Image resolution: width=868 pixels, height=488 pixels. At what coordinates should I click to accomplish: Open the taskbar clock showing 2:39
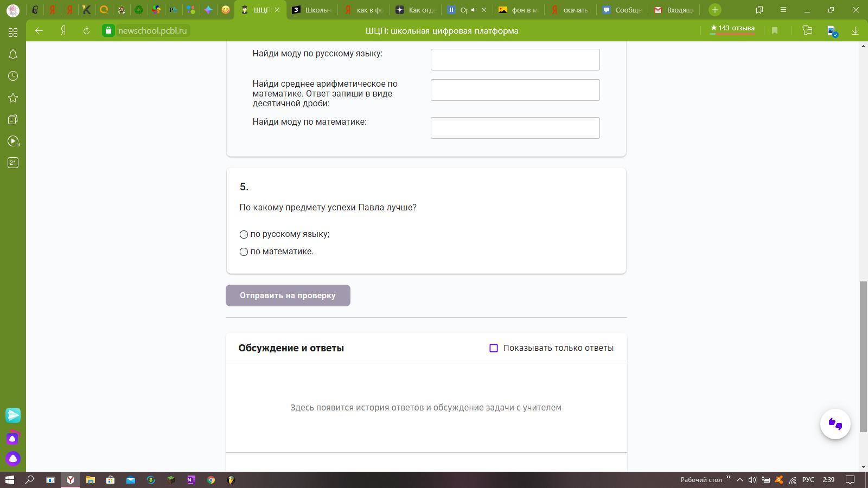click(828, 480)
